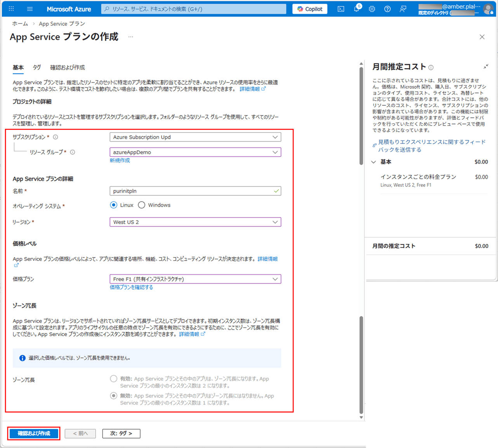Open portal settings gear

(372, 9)
